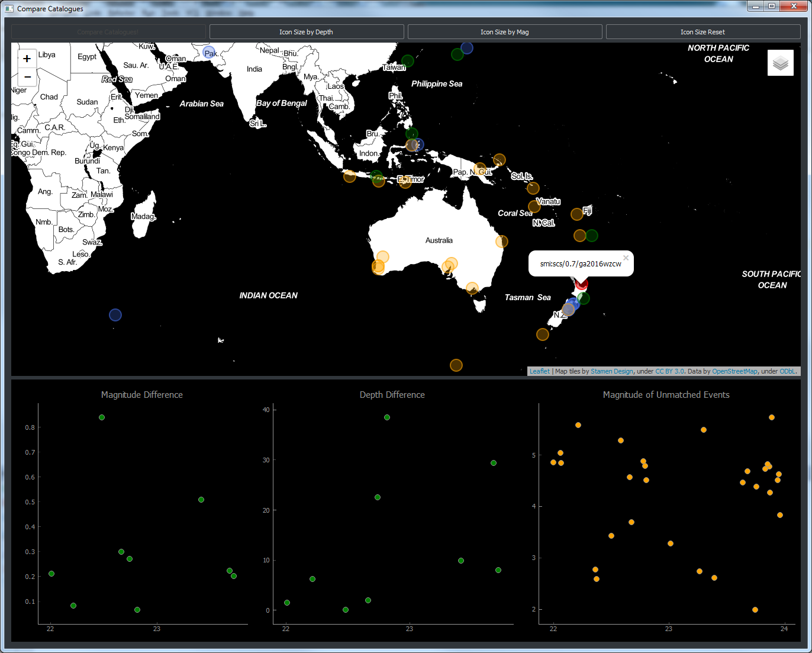The height and width of the screenshot is (653, 812).
Task: Click the highest point in Unmatched Events plot
Action: 772,417
